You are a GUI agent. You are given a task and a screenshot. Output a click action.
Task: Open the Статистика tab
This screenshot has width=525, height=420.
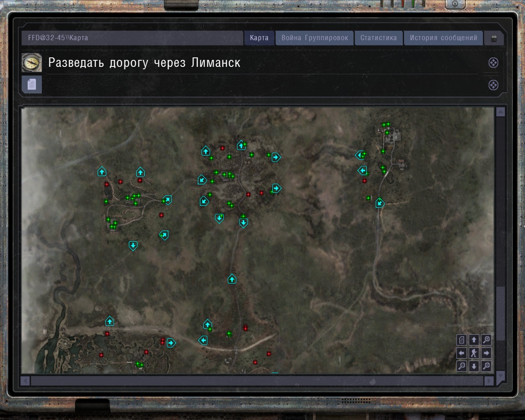379,38
